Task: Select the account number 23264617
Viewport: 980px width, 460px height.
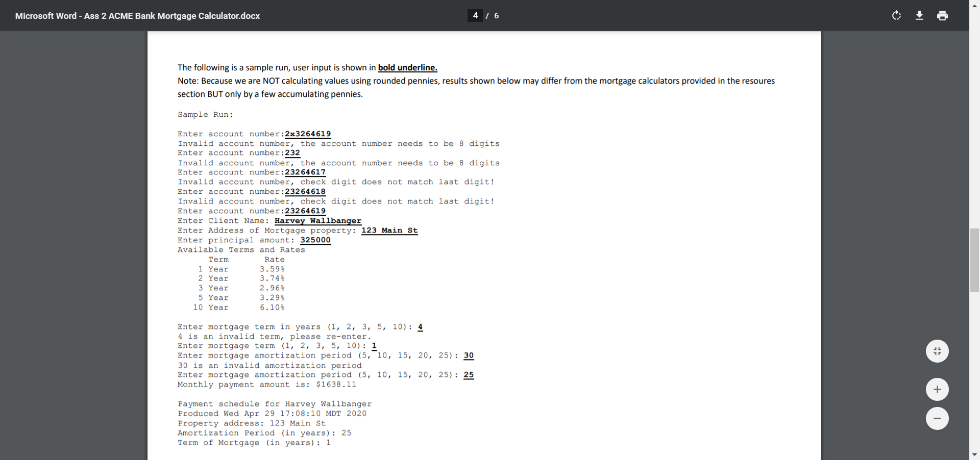Action: pyautogui.click(x=305, y=172)
